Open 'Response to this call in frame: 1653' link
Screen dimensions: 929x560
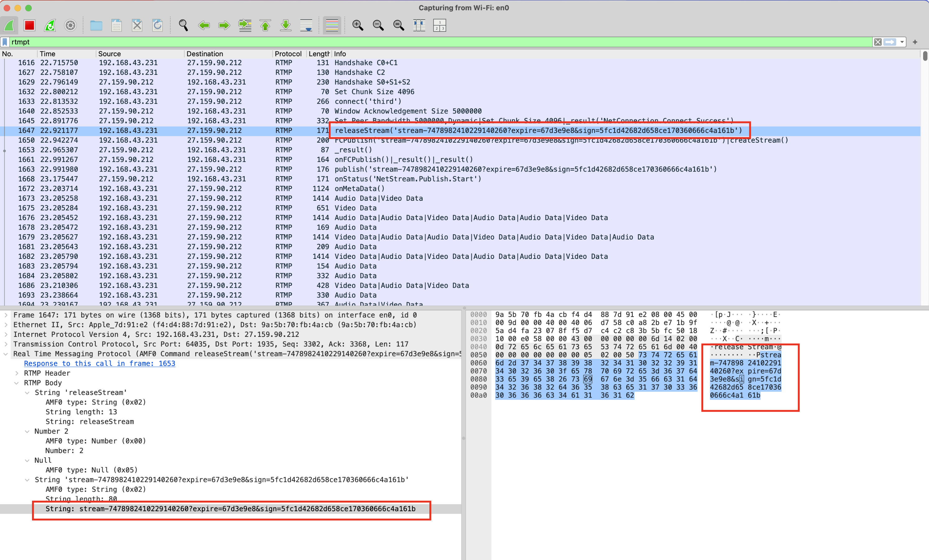pos(99,363)
